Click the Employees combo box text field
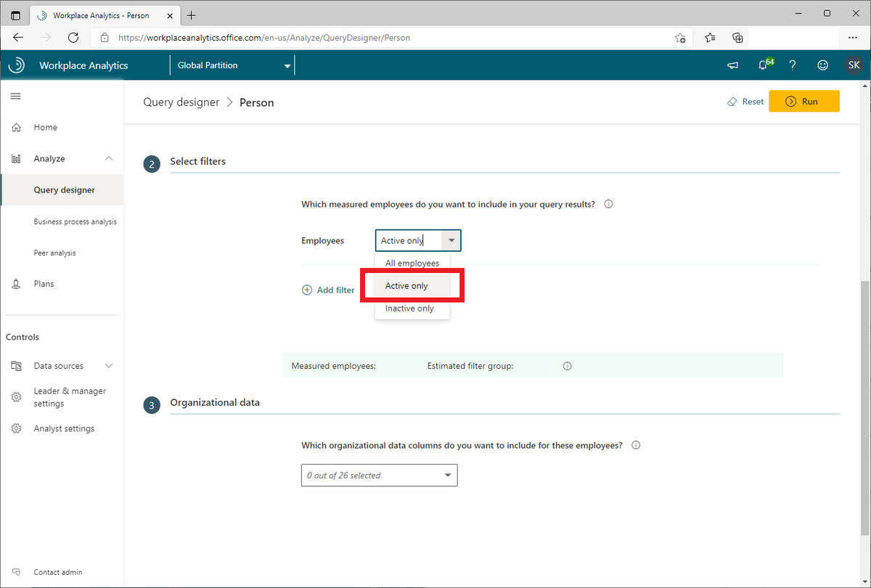Image resolution: width=871 pixels, height=588 pixels. coord(409,240)
